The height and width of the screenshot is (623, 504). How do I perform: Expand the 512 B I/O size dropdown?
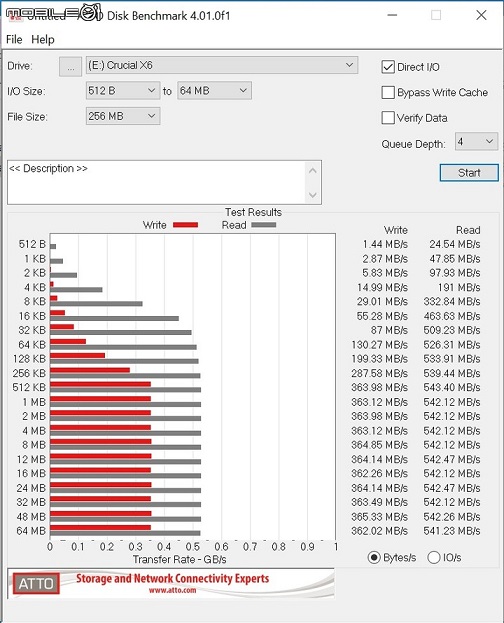pyautogui.click(x=123, y=91)
